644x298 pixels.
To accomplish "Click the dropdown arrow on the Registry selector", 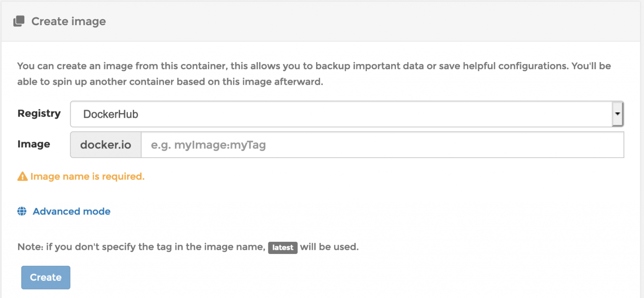I will pyautogui.click(x=617, y=114).
